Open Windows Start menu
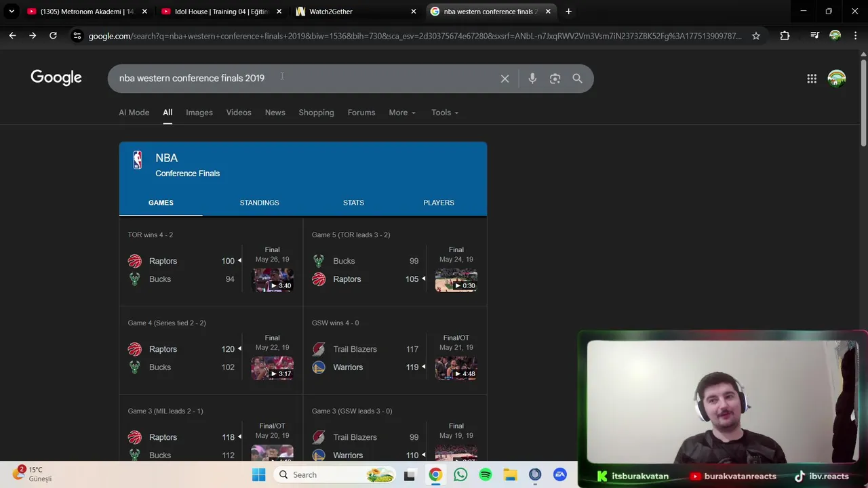868x488 pixels. [258, 475]
